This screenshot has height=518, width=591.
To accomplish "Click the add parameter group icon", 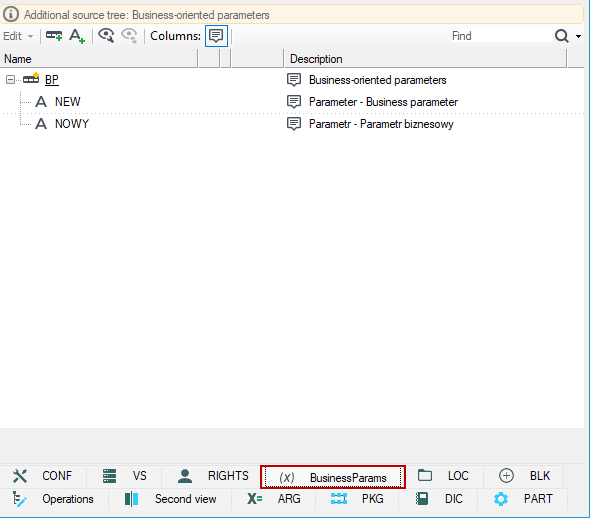I will pyautogui.click(x=54, y=36).
